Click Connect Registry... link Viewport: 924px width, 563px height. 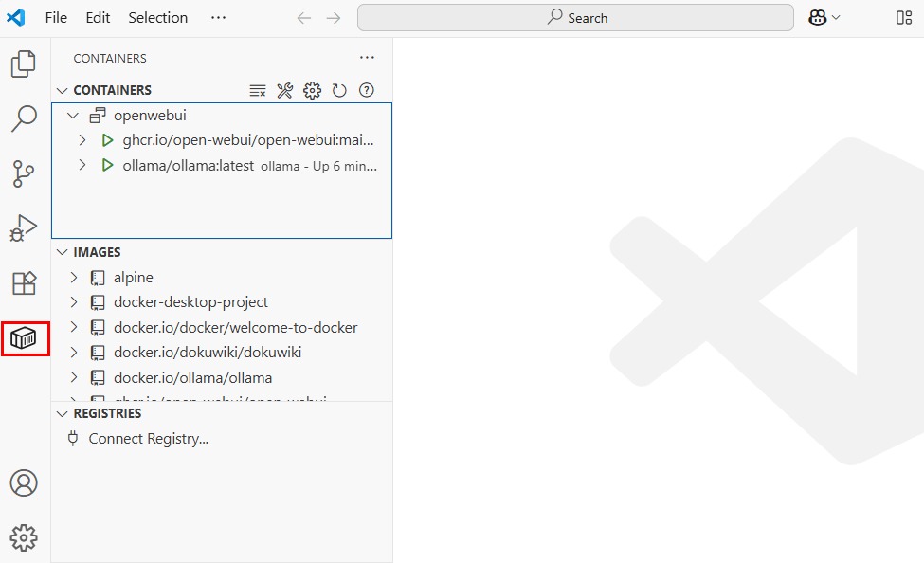click(148, 439)
